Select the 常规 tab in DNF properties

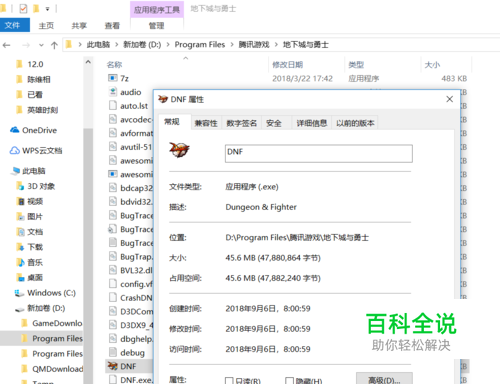pyautogui.click(x=172, y=122)
